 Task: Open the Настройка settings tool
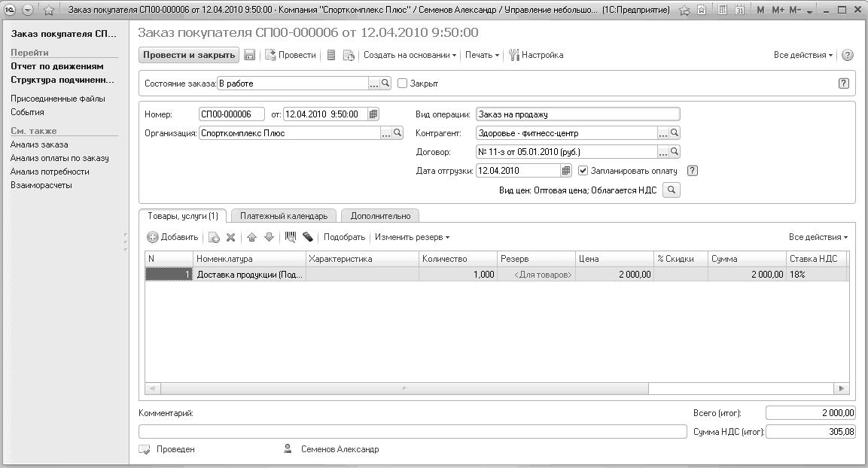pos(536,55)
